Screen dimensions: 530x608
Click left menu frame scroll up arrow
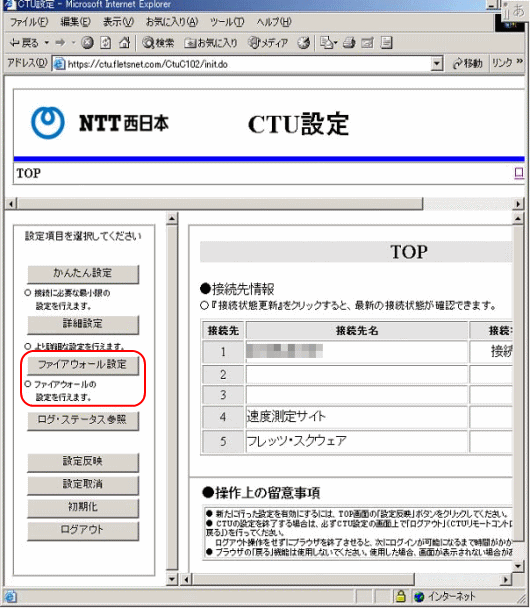[x=172, y=218]
